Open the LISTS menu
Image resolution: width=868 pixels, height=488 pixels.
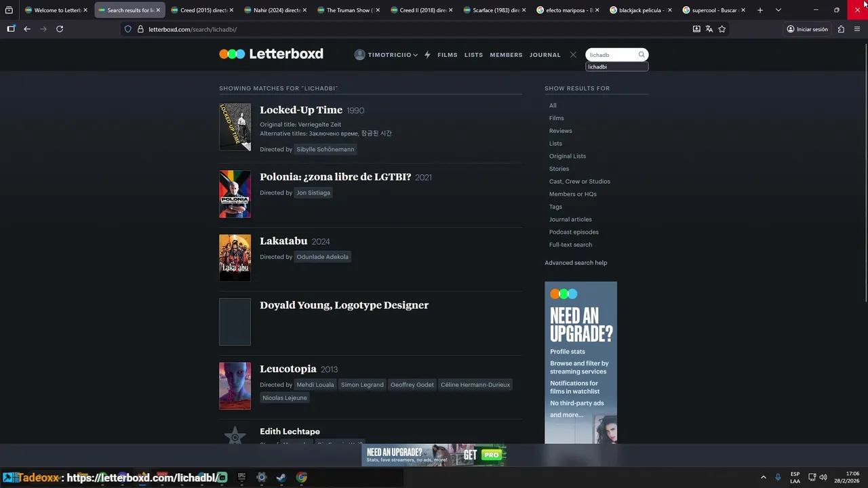tap(473, 55)
